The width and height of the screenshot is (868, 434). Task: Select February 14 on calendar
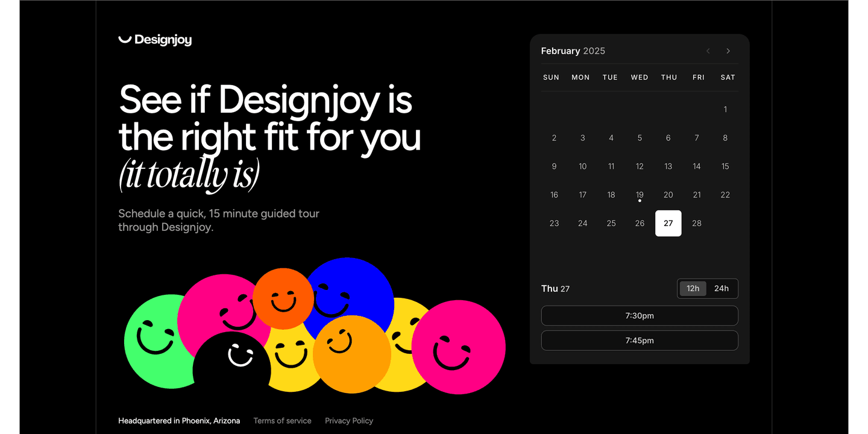coord(697,166)
